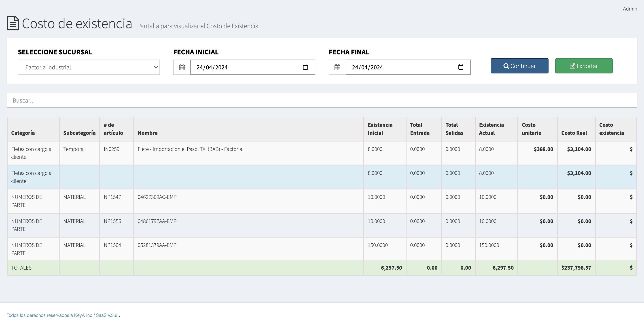
Task: Click the Fecha Final date text 24/04/2024
Action: click(x=367, y=67)
